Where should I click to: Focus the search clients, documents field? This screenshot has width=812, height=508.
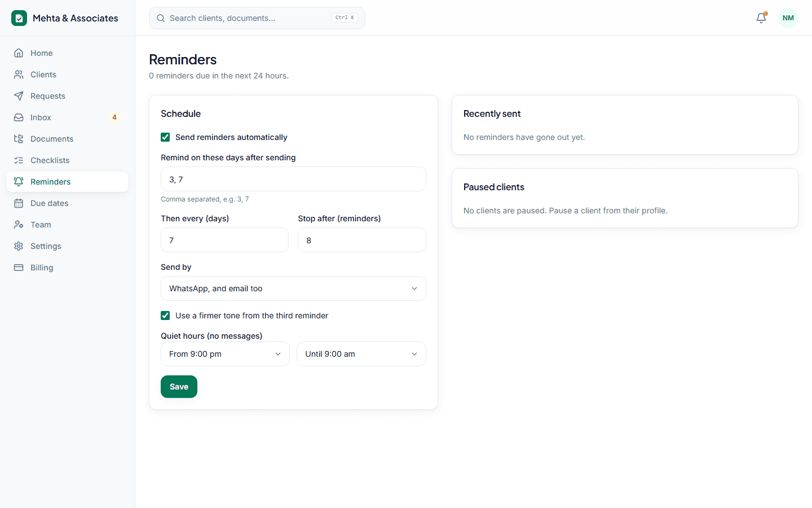[257, 18]
